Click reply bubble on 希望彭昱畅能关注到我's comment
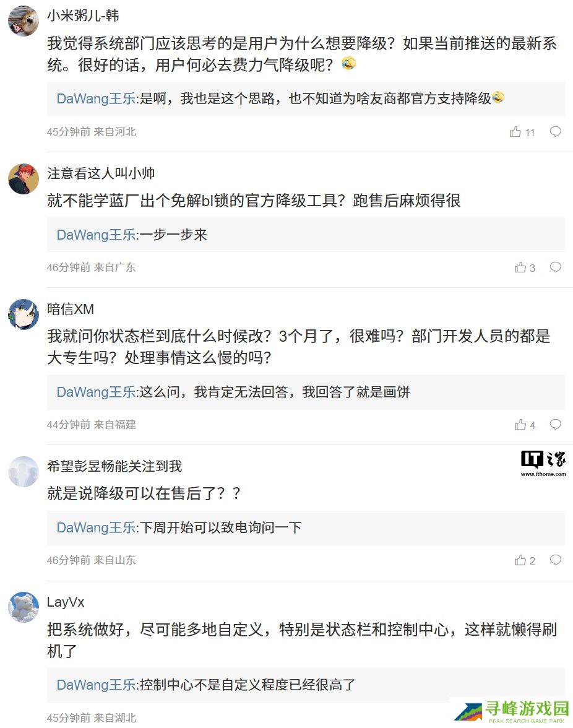 (556, 560)
